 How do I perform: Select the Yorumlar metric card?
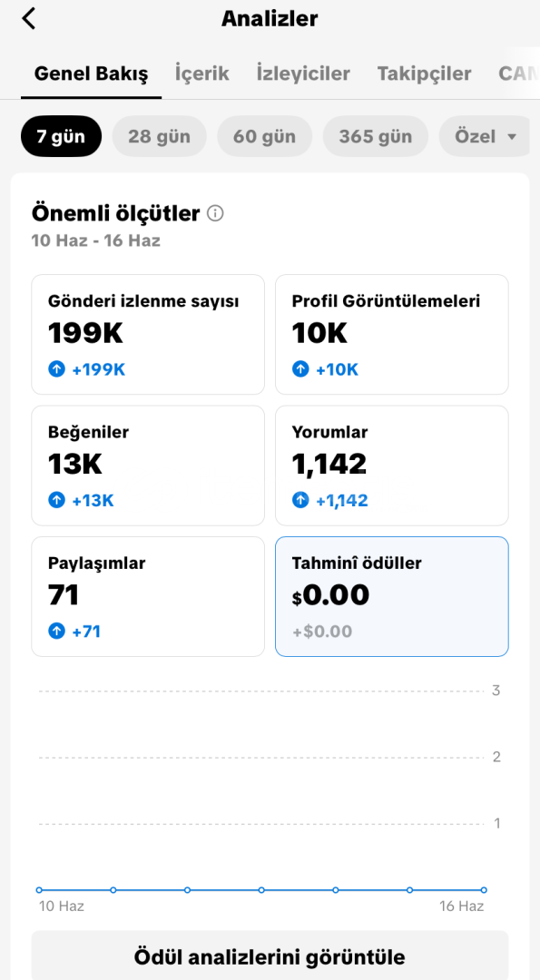[392, 465]
